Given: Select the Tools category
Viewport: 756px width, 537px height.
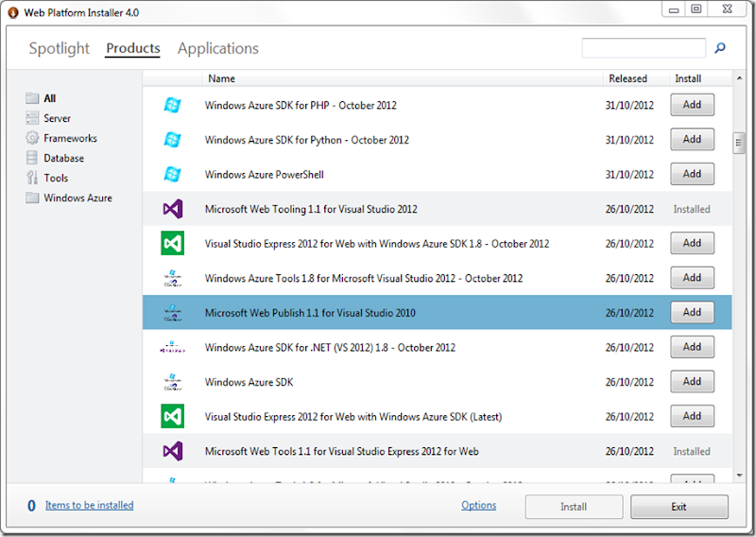Looking at the screenshot, I should point(56,178).
